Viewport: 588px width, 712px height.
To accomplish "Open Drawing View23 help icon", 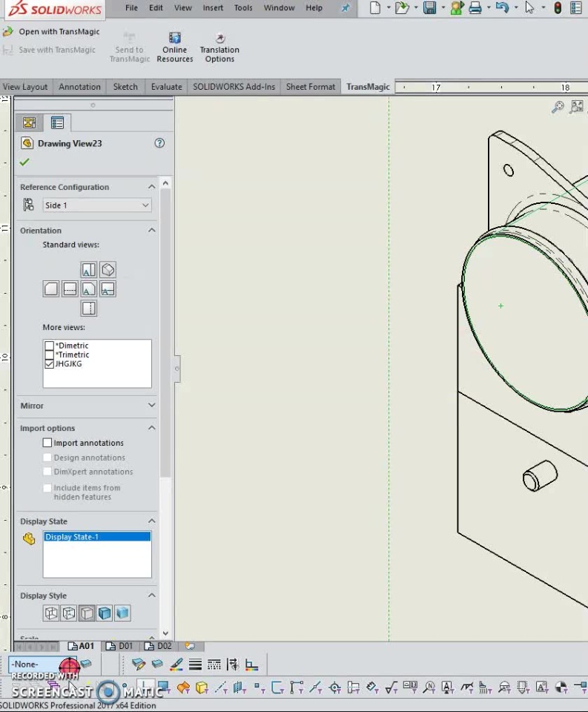I will coord(159,143).
